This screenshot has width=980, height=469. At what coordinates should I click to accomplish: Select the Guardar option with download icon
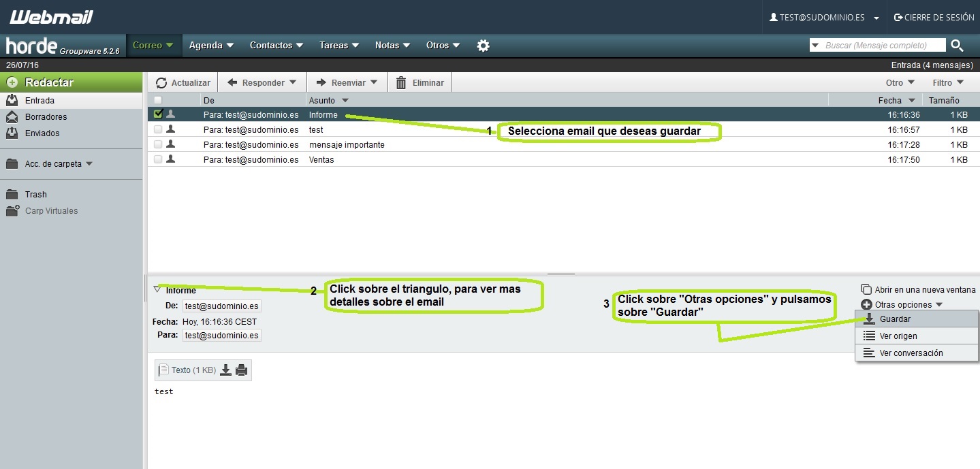(x=895, y=319)
